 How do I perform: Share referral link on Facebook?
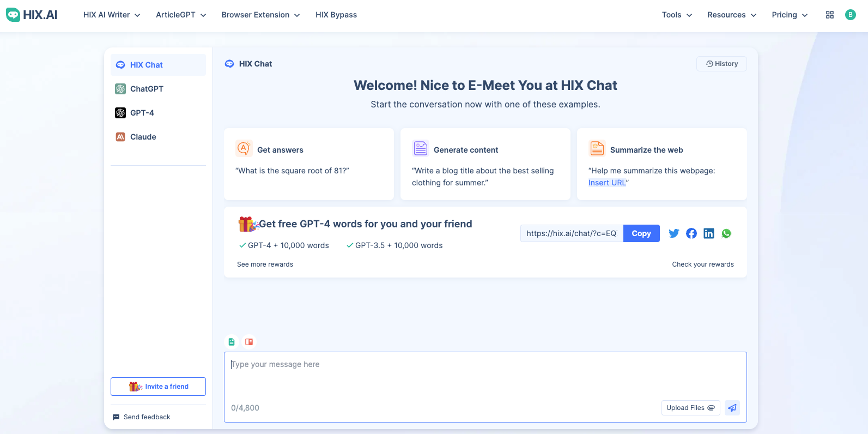pyautogui.click(x=691, y=233)
